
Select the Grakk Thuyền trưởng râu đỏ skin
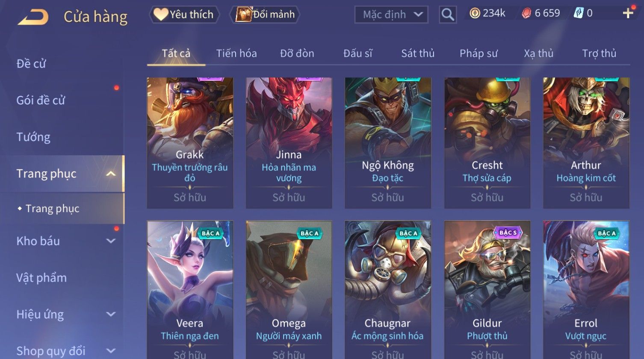(x=190, y=143)
